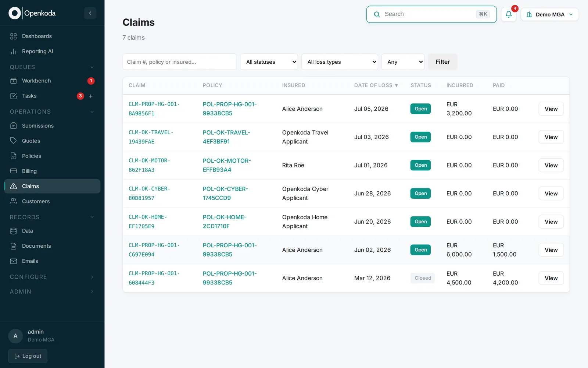Image resolution: width=588 pixels, height=368 pixels.
Task: Open the Any filter dropdown
Action: point(403,62)
